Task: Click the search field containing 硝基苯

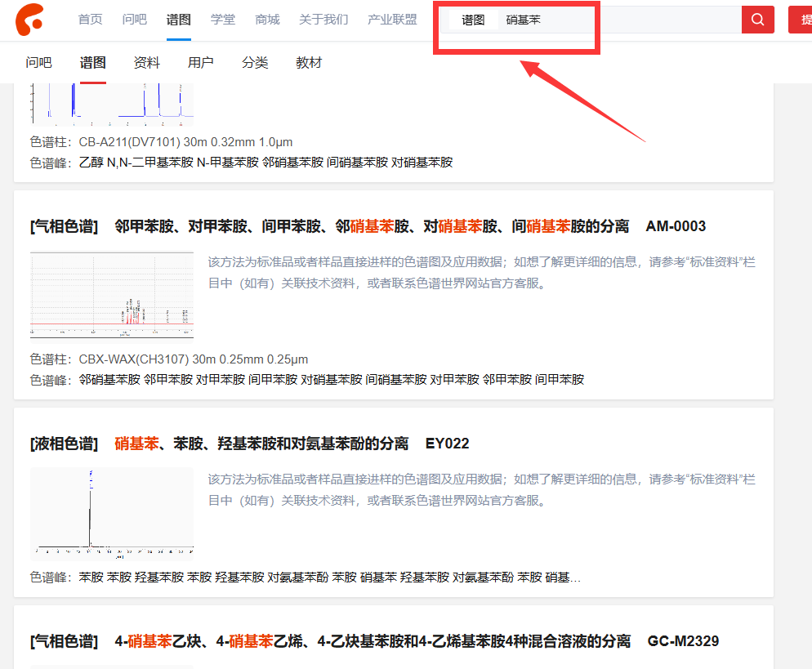Action: tap(621, 20)
